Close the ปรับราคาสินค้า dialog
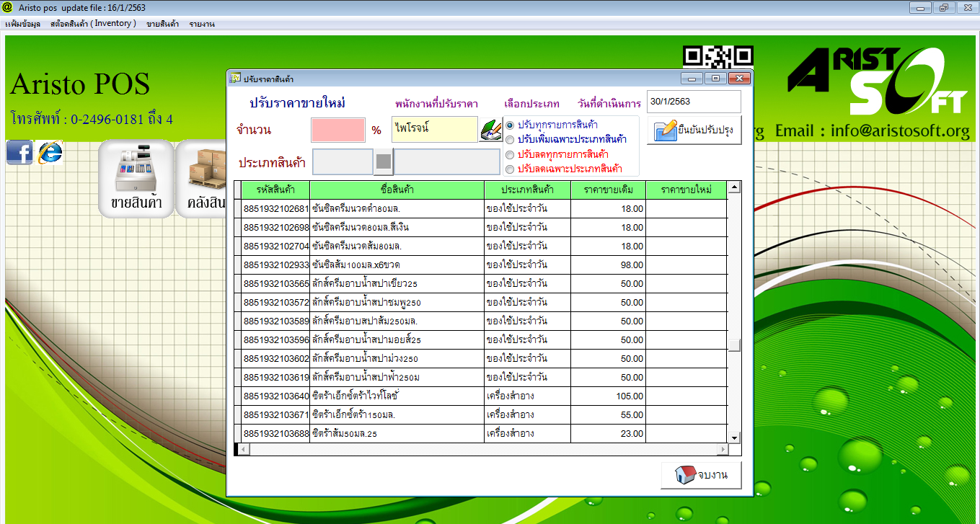The width and height of the screenshot is (980, 524). point(739,79)
